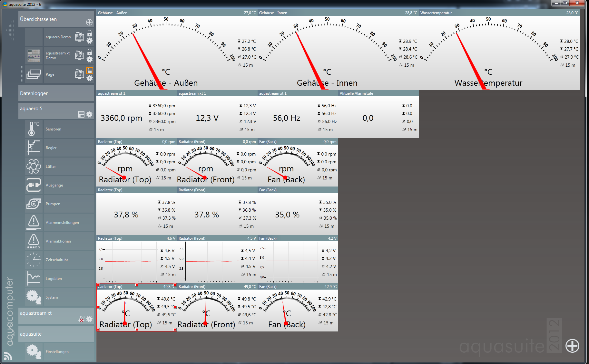Screen dimensions: 589x364
Task: Select the Logdaten label
Action: (x=54, y=279)
